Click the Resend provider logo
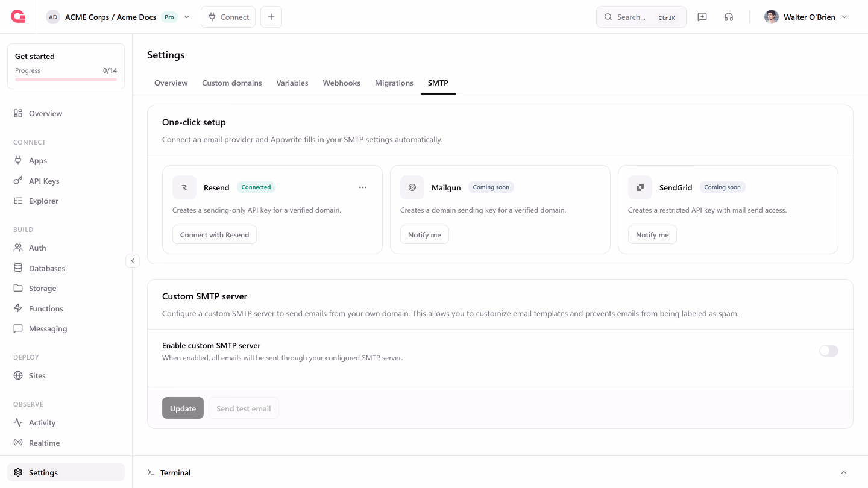The height and width of the screenshot is (488, 868). [184, 187]
